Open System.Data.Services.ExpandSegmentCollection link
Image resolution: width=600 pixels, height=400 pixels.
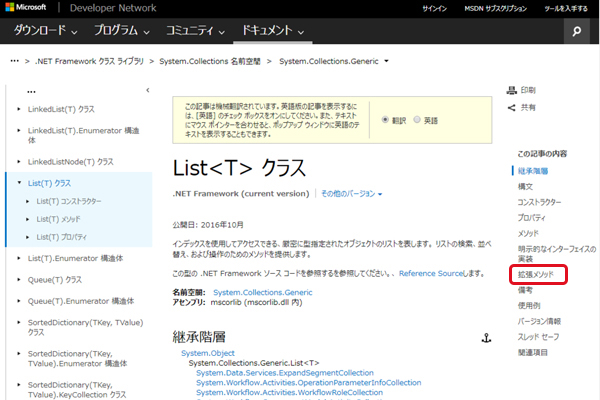pyautogui.click(x=285, y=373)
